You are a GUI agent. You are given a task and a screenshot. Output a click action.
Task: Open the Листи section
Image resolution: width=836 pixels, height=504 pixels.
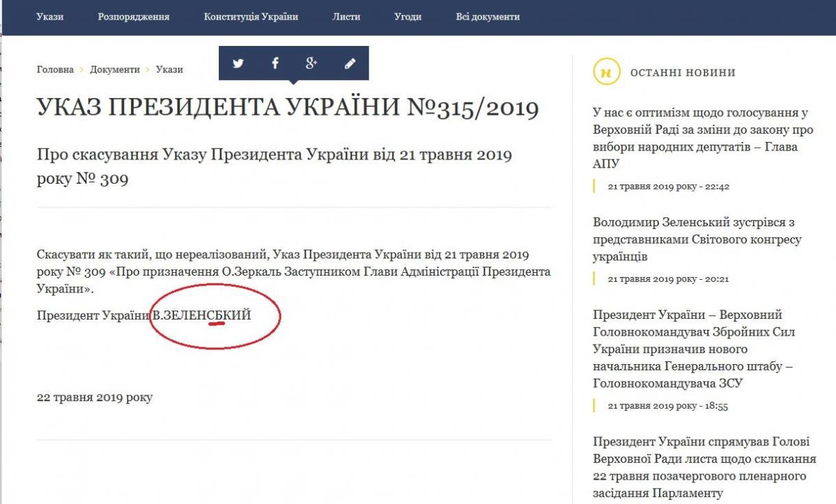point(346,16)
